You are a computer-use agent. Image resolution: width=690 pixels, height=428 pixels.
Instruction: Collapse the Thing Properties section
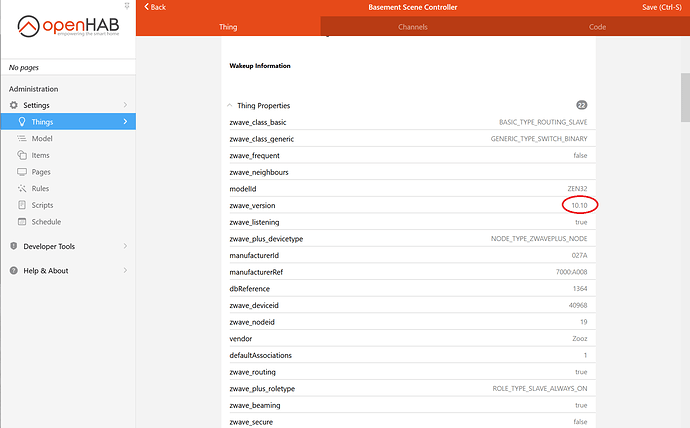click(229, 105)
